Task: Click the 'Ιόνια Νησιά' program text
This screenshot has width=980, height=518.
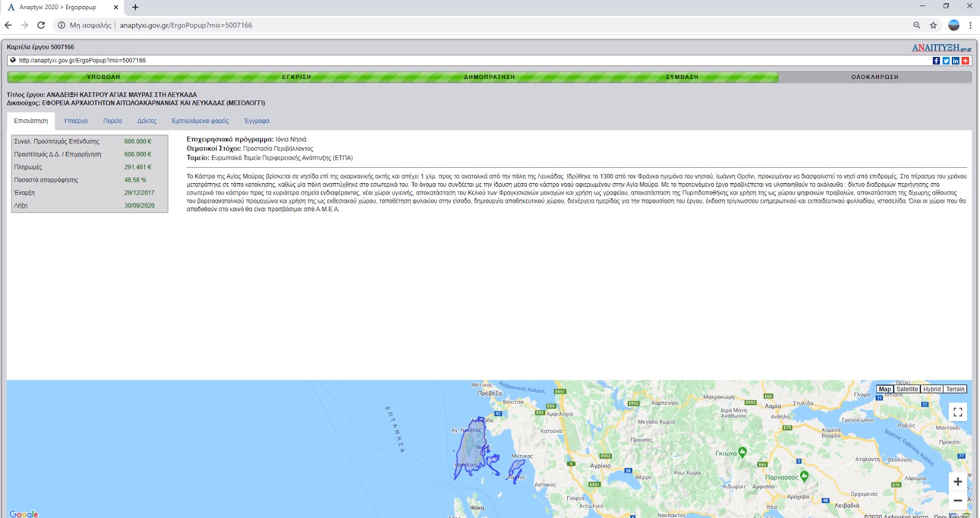Action: [291, 140]
